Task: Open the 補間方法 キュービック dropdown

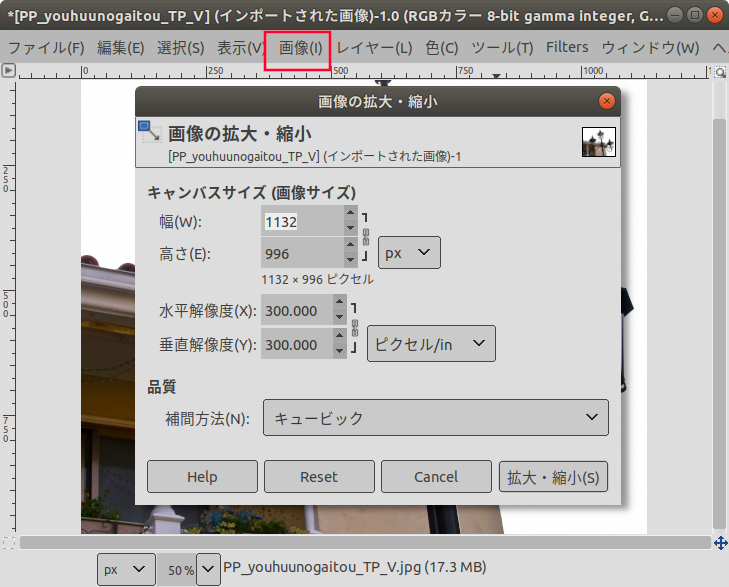Action: (x=436, y=417)
